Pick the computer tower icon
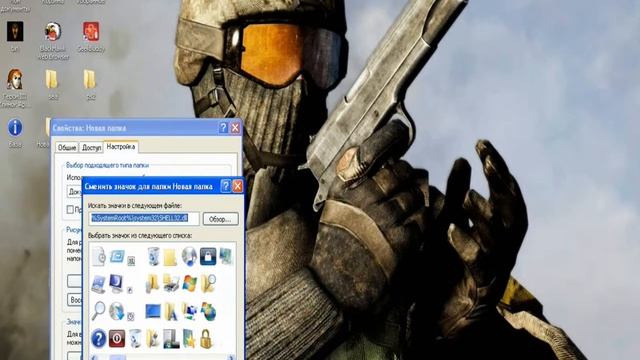Viewport: 640px width, 360px height. [x=171, y=339]
